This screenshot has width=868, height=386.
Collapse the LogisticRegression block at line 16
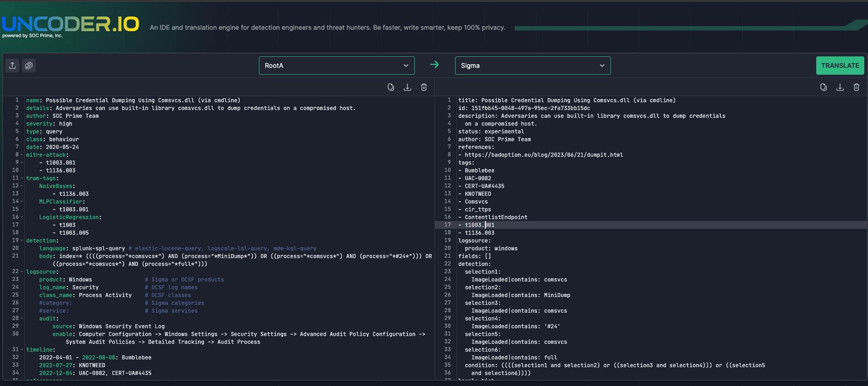pos(22,217)
